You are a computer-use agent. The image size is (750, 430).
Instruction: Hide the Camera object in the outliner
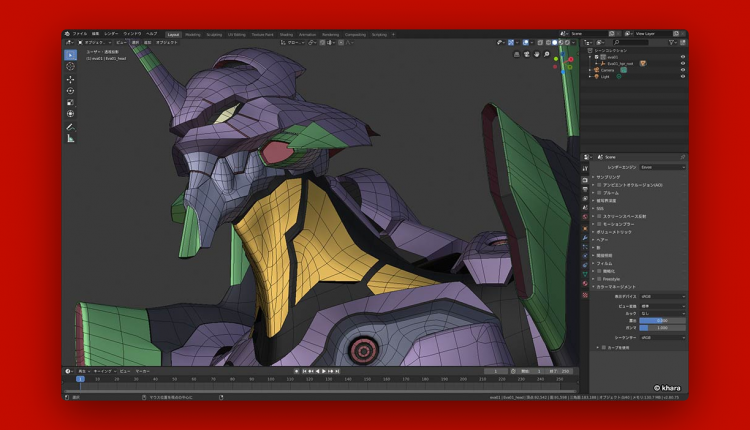[683, 70]
